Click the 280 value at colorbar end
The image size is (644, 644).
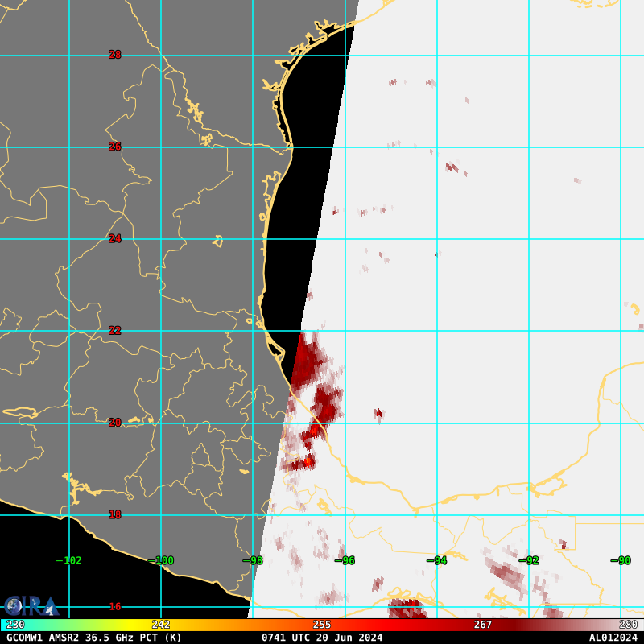click(628, 625)
